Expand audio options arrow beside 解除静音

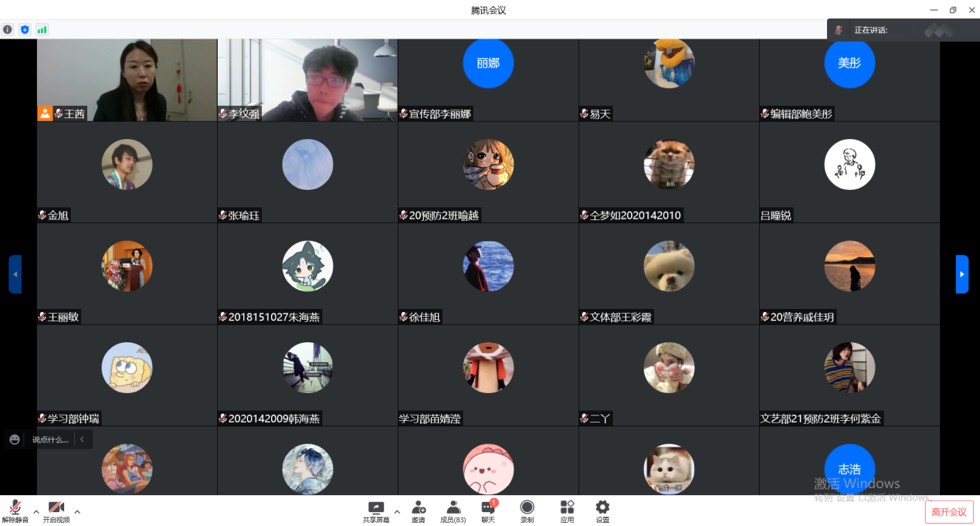coord(36,511)
